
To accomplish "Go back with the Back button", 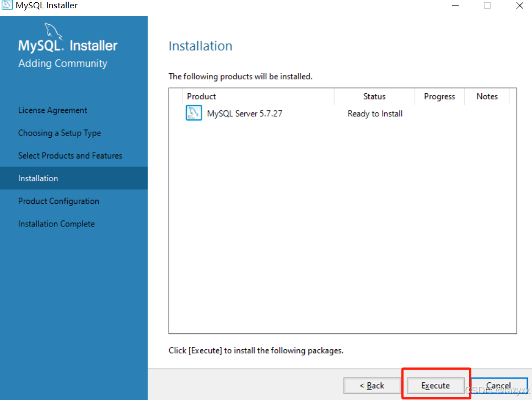I will click(372, 386).
